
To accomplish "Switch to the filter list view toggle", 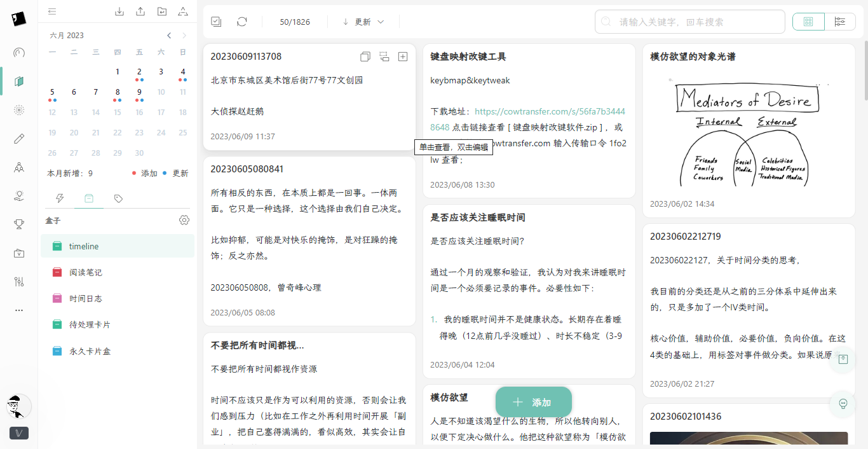I will (x=840, y=22).
